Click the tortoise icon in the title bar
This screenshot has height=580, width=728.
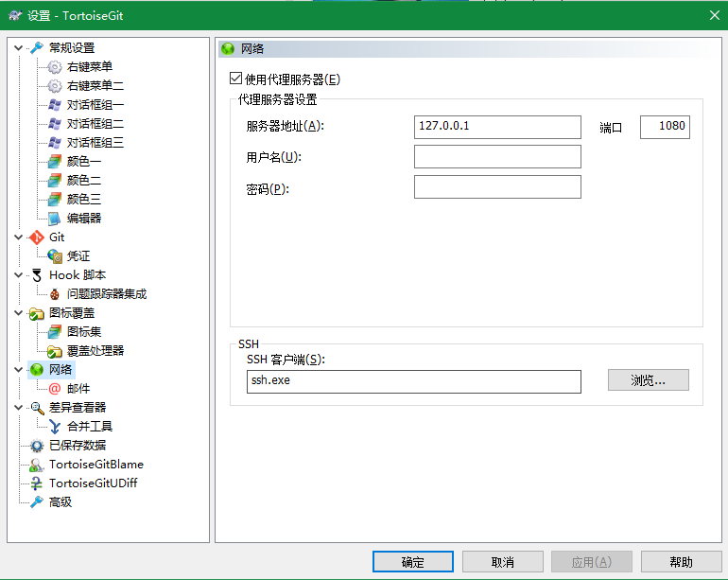[15, 15]
